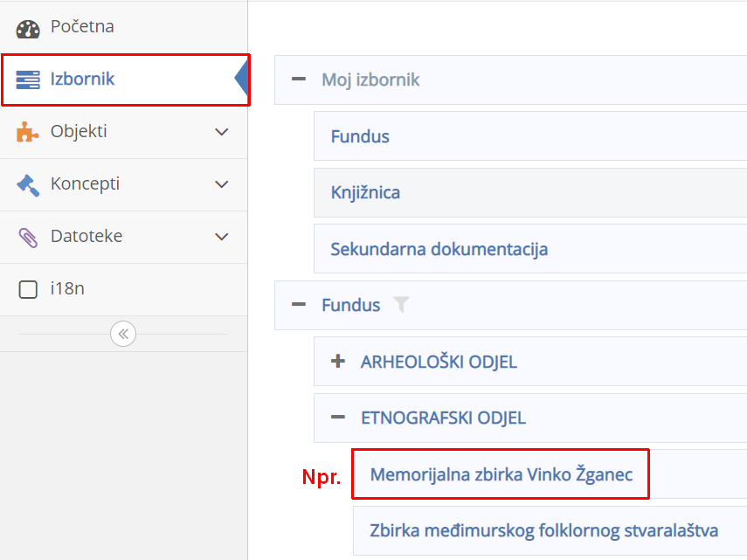
Task: Collapse ETNOGRAFSKI ODJEL with the minus sign
Action: (337, 418)
